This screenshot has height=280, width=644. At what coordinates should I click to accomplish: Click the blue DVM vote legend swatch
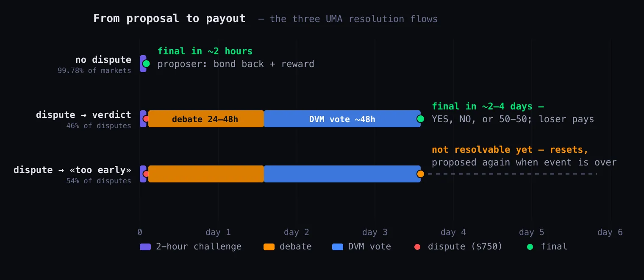click(338, 247)
